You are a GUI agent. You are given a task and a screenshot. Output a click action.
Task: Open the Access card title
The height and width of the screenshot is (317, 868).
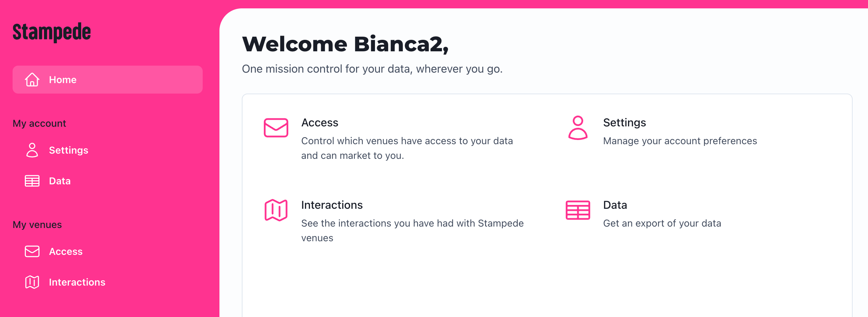pos(320,123)
